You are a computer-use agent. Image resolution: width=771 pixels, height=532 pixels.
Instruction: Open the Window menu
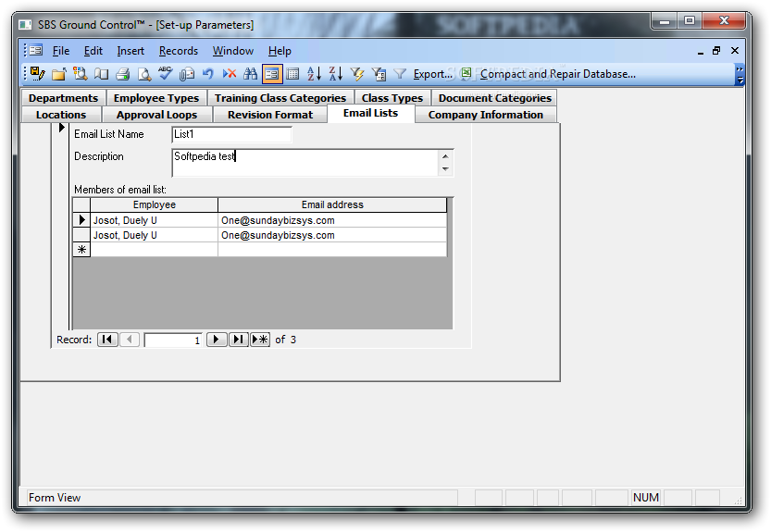coord(233,51)
